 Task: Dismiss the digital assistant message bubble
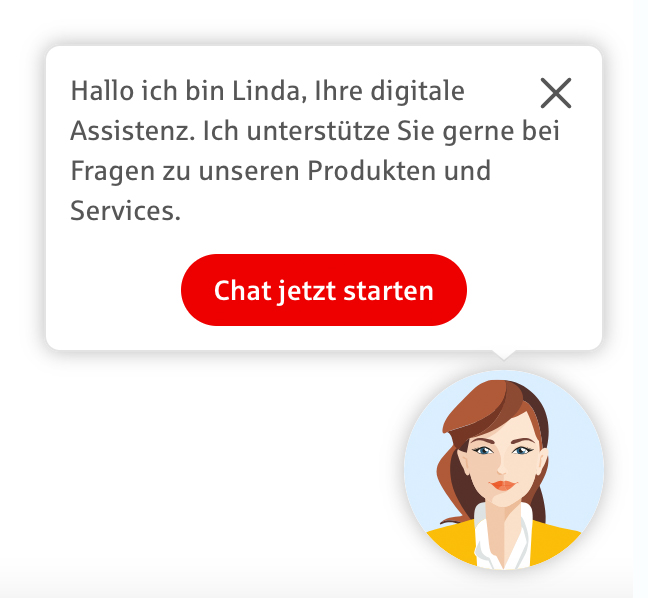pos(556,93)
